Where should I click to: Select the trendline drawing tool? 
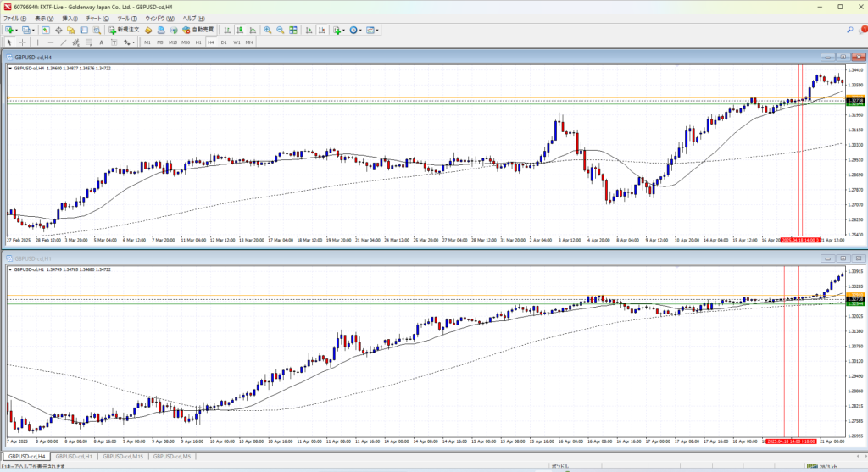tap(64, 42)
